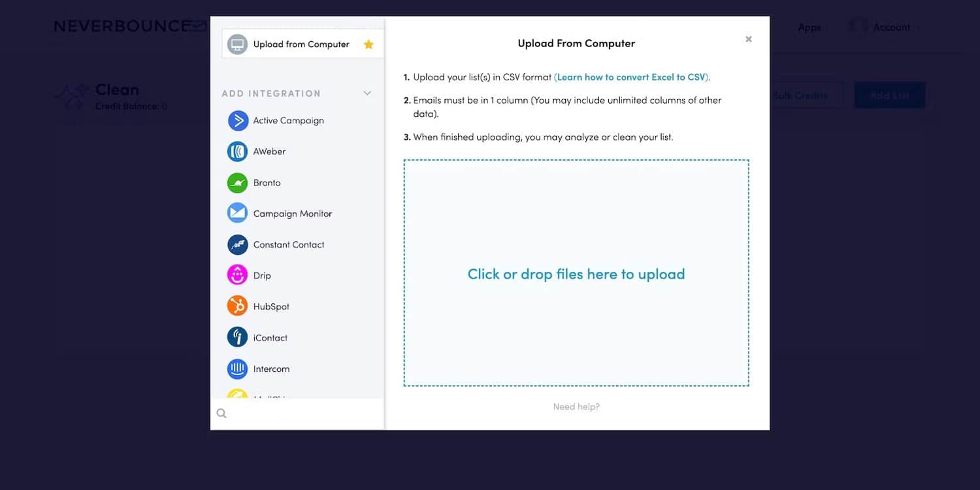Select the pink Drip icon
980x490 pixels.
click(x=237, y=276)
